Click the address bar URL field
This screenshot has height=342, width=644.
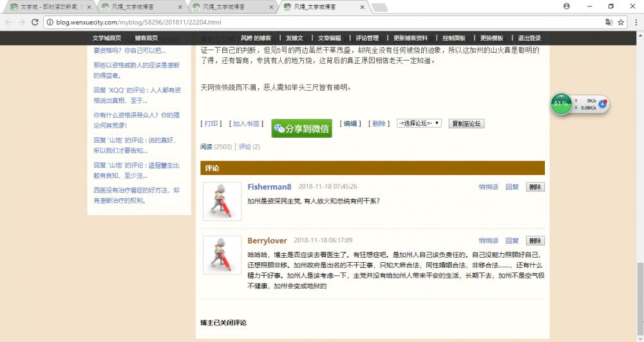point(322,22)
